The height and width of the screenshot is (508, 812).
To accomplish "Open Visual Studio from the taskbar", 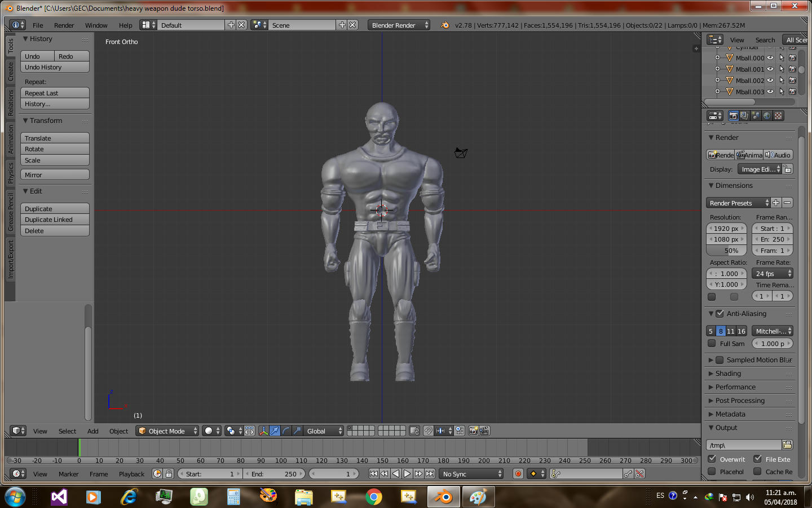I will coord(59,497).
